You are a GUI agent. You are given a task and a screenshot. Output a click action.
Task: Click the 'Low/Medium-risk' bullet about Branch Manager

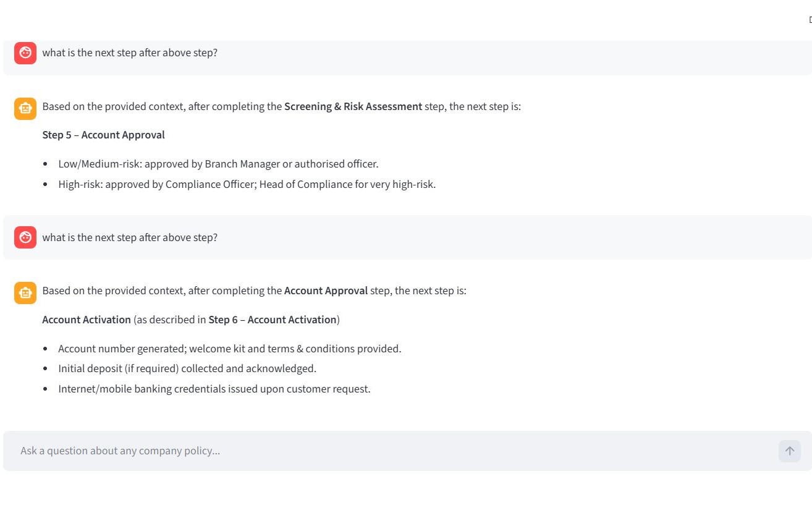tap(218, 164)
